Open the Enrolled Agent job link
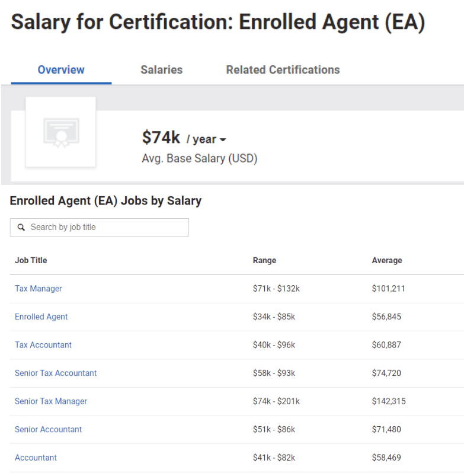 coord(41,317)
